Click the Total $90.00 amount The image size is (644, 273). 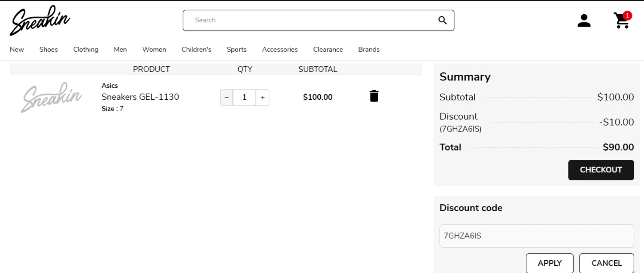tap(618, 147)
